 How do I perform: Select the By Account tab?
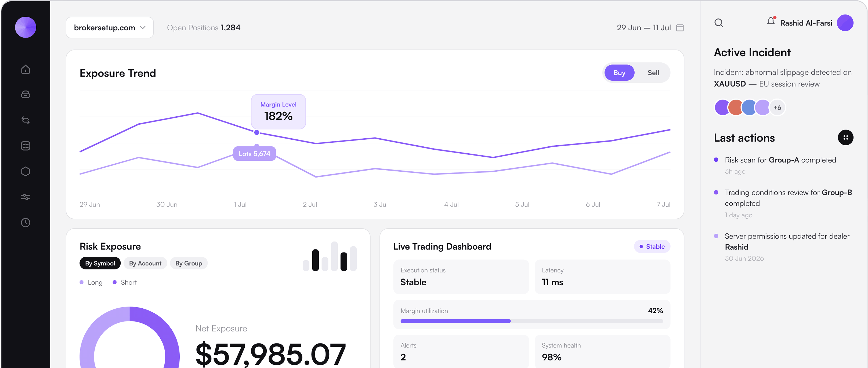click(x=145, y=263)
